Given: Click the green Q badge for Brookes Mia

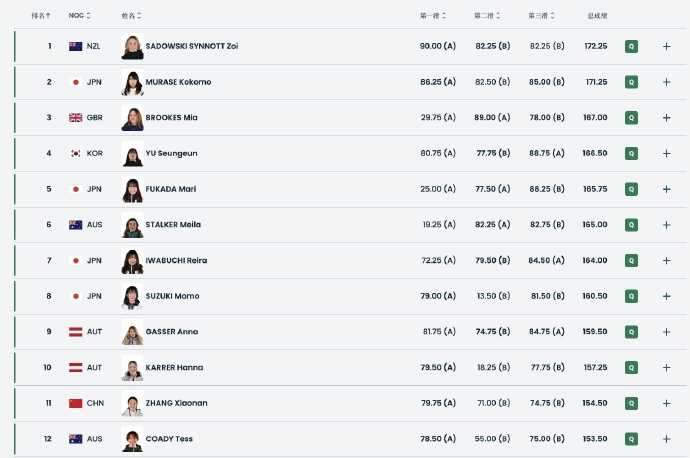Looking at the screenshot, I should pos(631,118).
